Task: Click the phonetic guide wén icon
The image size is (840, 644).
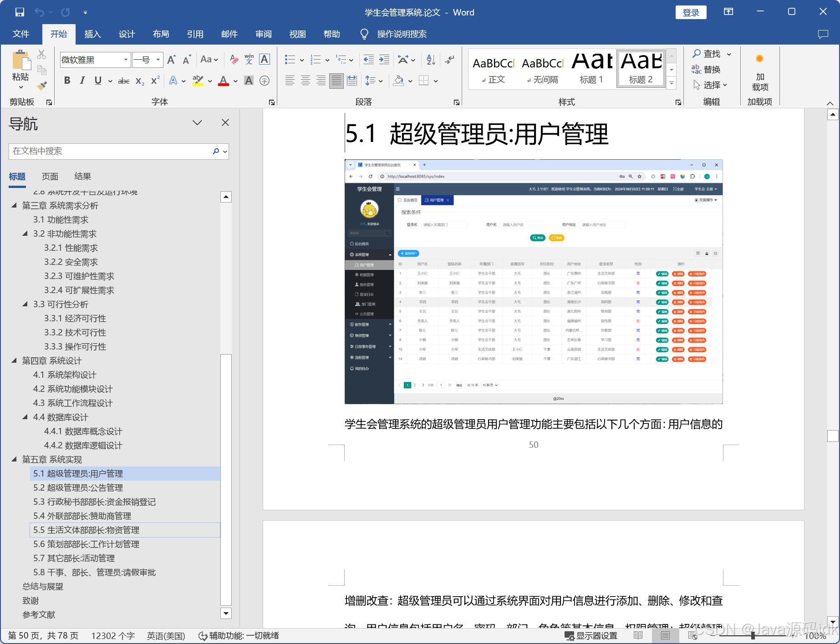Action: (x=249, y=60)
